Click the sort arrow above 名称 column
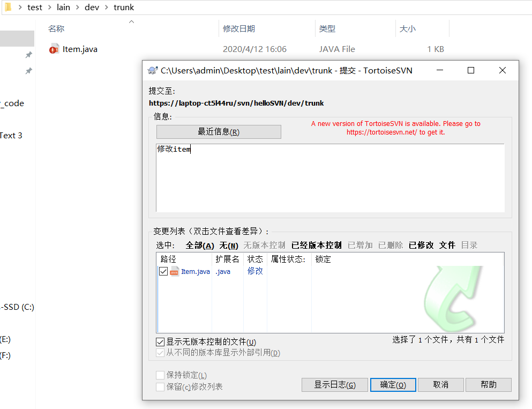Image resolution: width=532 pixels, height=409 pixels. point(132,22)
